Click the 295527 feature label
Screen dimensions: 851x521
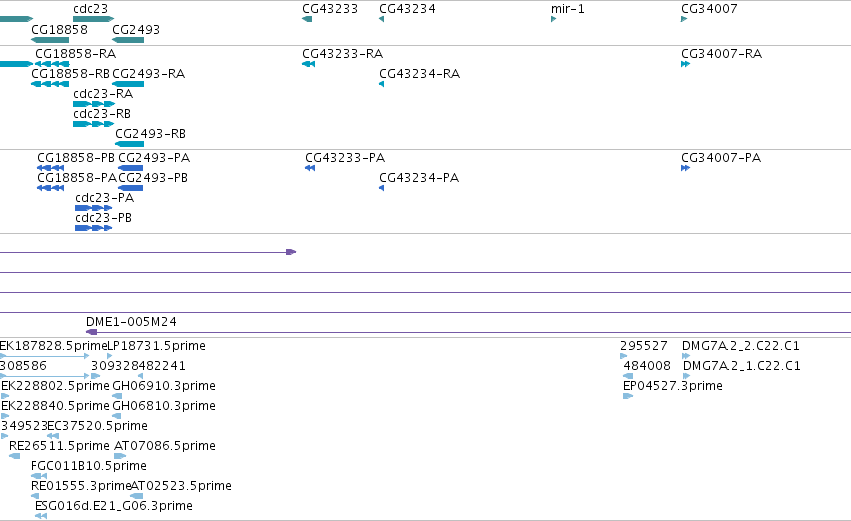click(x=644, y=346)
